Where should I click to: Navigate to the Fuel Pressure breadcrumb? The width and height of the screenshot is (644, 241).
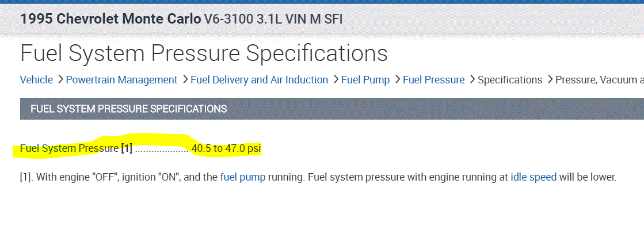(x=433, y=80)
